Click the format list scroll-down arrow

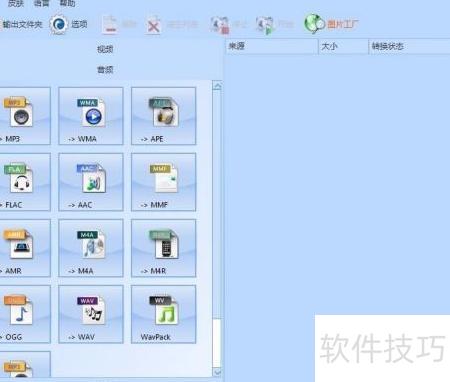pyautogui.click(x=217, y=371)
